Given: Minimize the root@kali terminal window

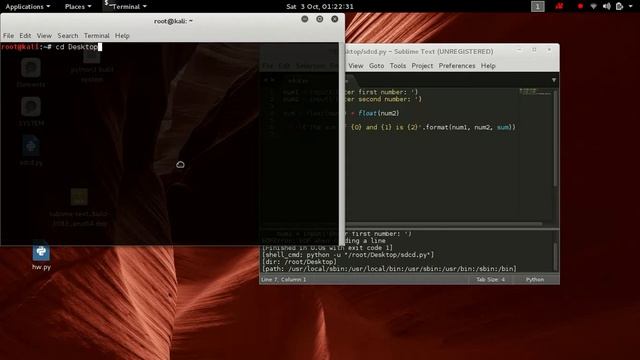Looking at the screenshot, I should click(304, 19).
